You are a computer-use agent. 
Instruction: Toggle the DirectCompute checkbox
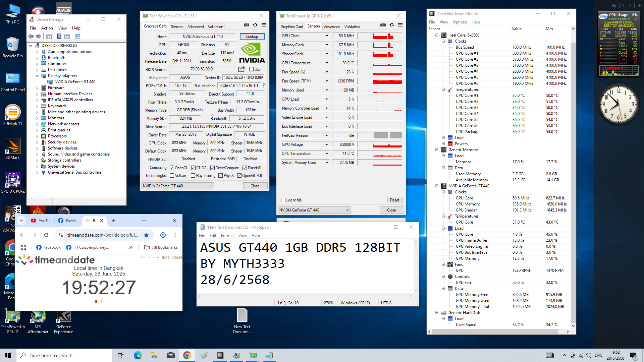pyautogui.click(x=212, y=168)
